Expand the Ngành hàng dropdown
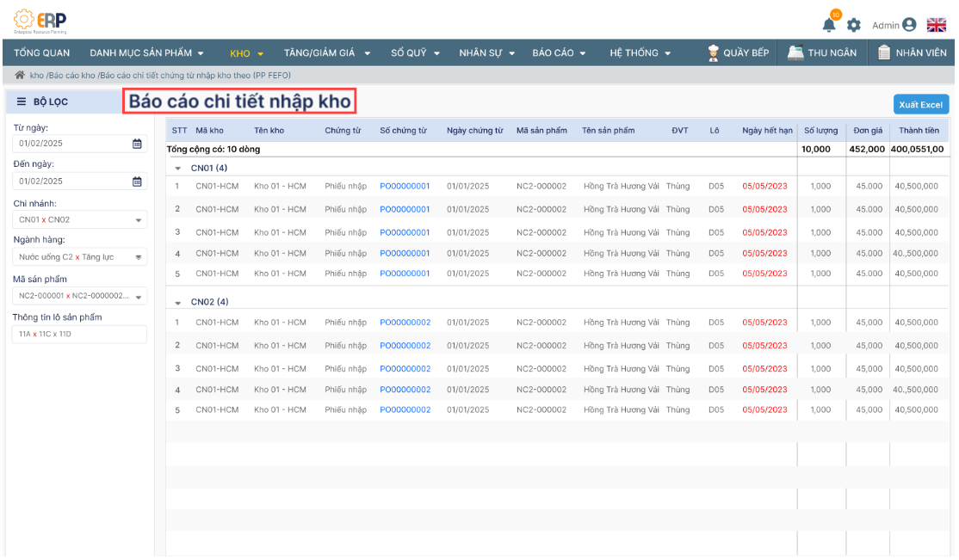The image size is (959, 560). click(x=139, y=257)
